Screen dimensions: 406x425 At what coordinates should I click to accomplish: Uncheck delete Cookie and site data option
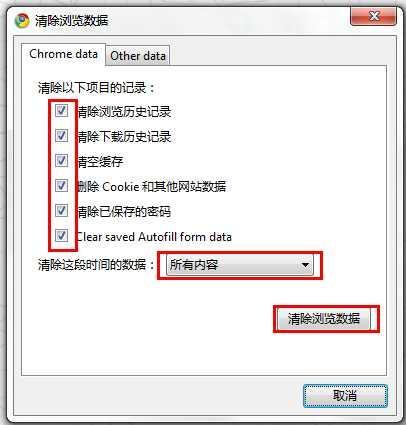61,185
